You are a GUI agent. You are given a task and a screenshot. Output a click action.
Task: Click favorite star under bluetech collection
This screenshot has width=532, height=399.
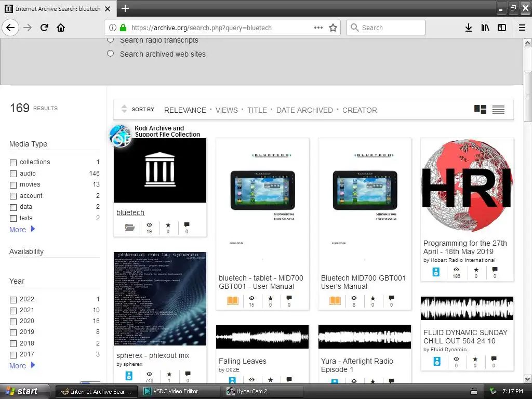coord(168,225)
